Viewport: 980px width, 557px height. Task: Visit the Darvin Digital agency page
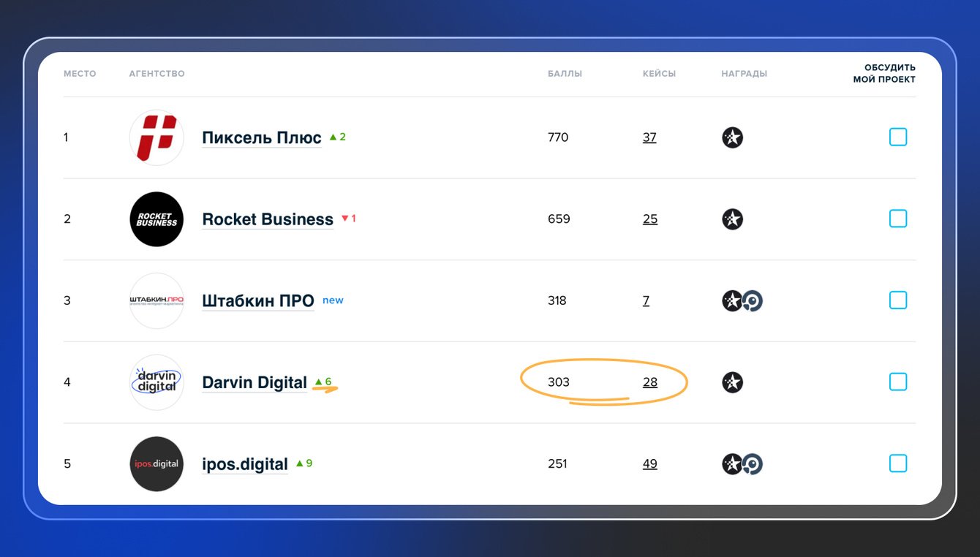pos(255,382)
